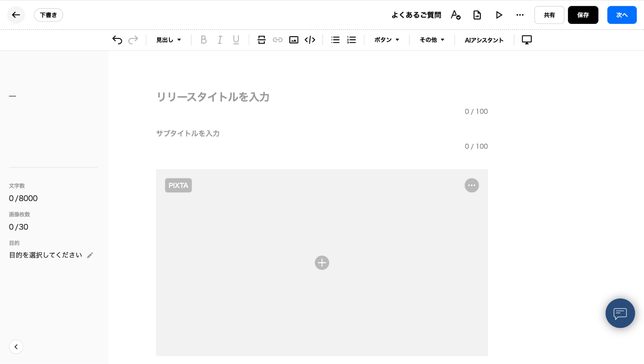The image size is (644, 364).
Task: Open the よくあるご質問 FAQ link
Action: [416, 15]
